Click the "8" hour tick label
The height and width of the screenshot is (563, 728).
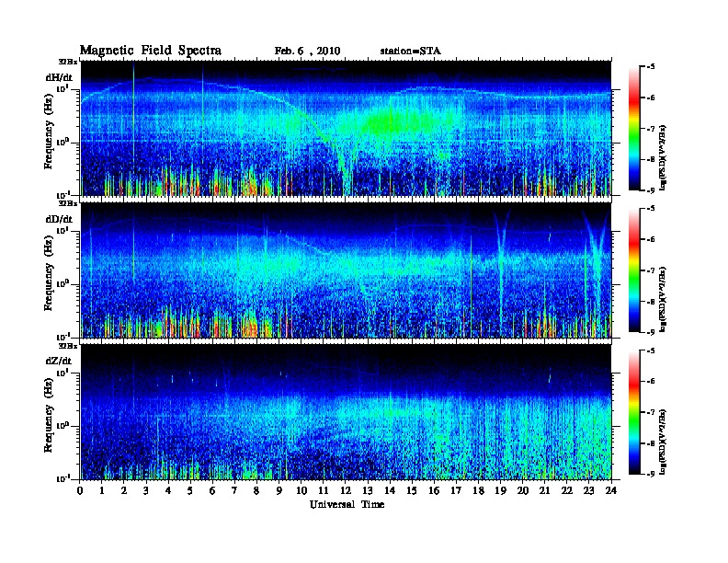[256, 490]
